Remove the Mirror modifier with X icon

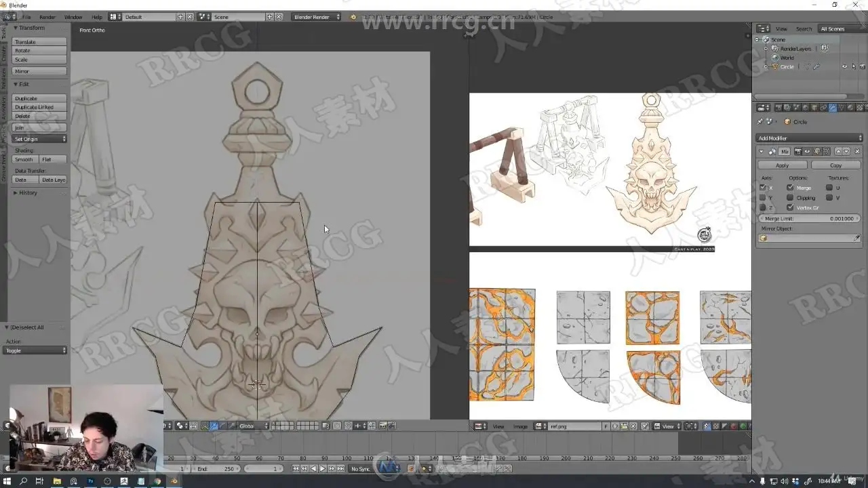(857, 151)
